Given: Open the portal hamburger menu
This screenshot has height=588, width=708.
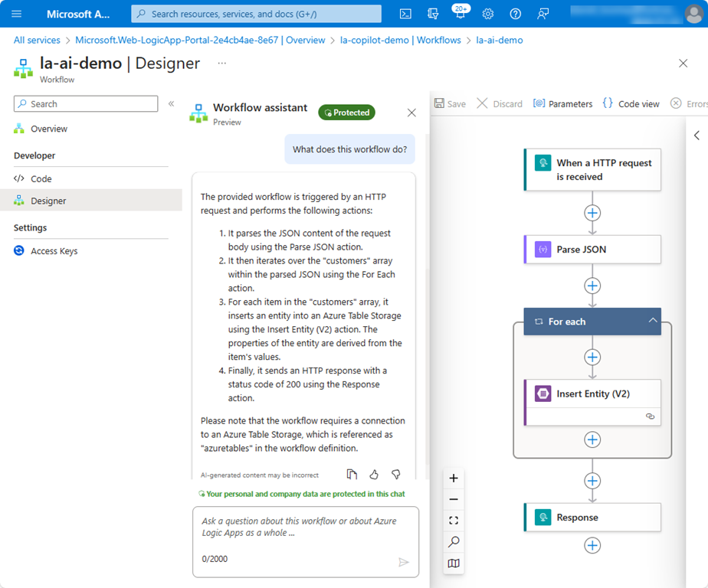Looking at the screenshot, I should click(x=17, y=14).
